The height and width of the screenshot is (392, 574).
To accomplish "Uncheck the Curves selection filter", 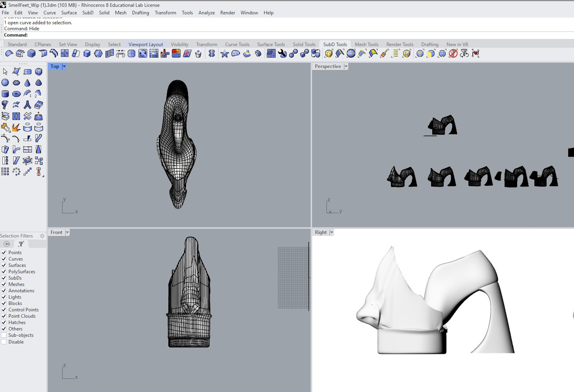I will pos(4,259).
